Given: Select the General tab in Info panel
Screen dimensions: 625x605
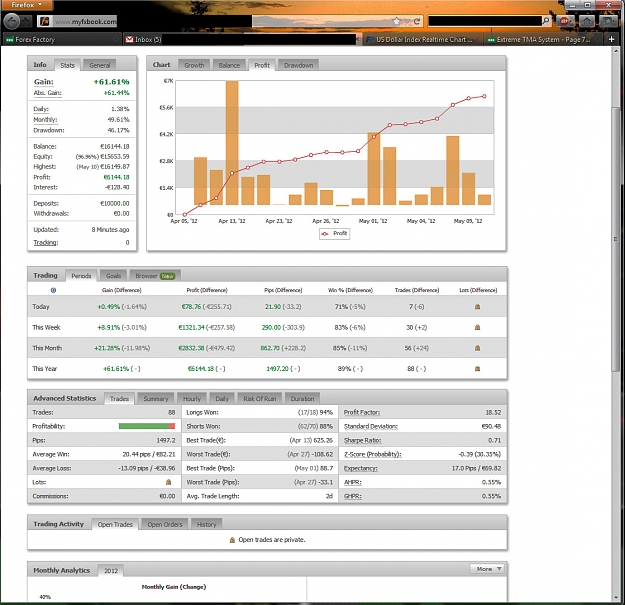Looking at the screenshot, I should (100, 65).
